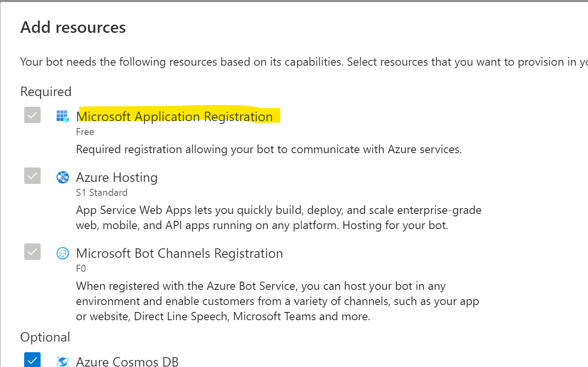Viewport: 588px width, 367px height.
Task: Select the Microsoft Bot Channels Registration title
Action: pos(179,253)
